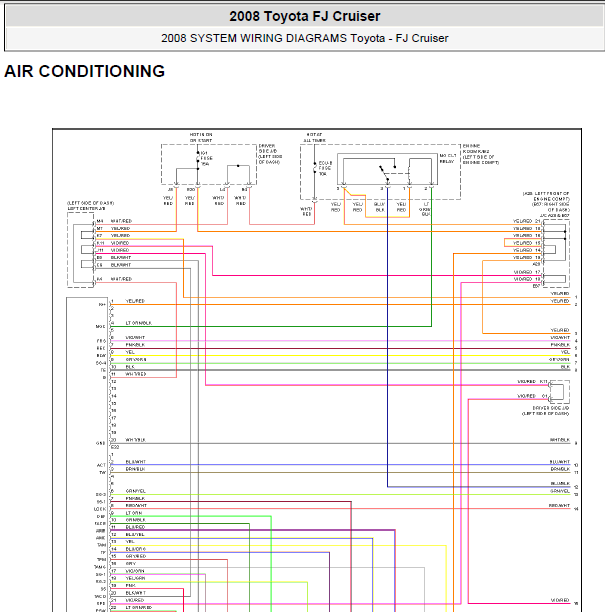Viewport: 605px width, 612px height.
Task: Click 'WHT/BLK' label at GND pin 20
Action: pyautogui.click(x=135, y=440)
